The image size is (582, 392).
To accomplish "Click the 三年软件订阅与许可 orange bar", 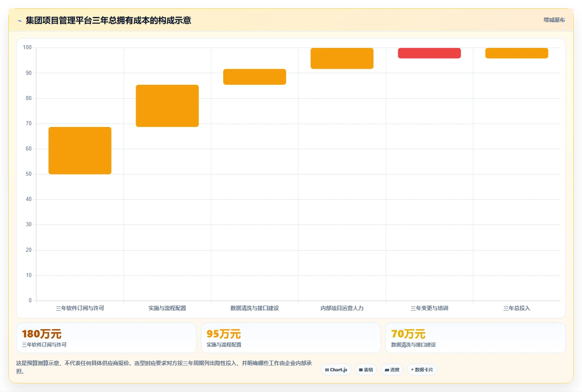I will pos(80,151).
